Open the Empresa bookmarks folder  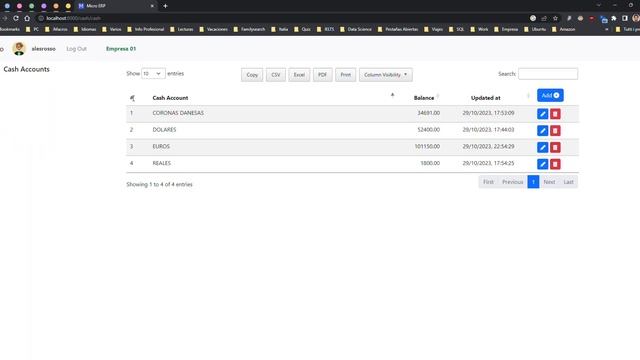[506, 29]
